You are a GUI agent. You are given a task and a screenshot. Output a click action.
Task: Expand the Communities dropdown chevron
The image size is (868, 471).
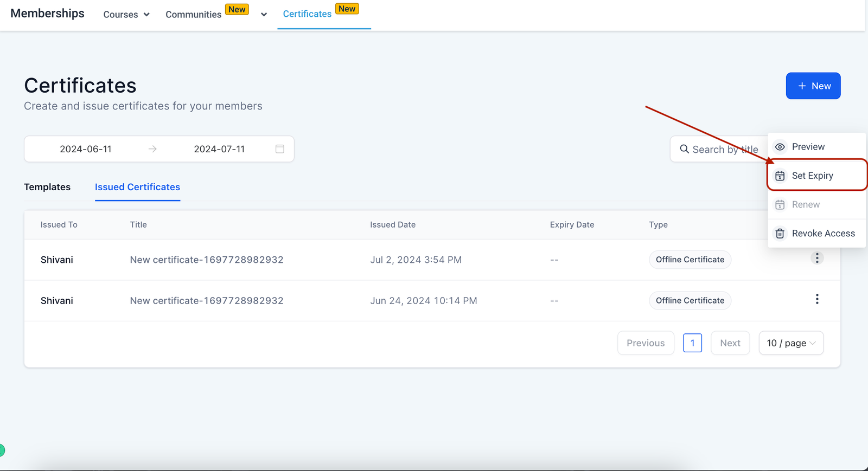point(264,15)
